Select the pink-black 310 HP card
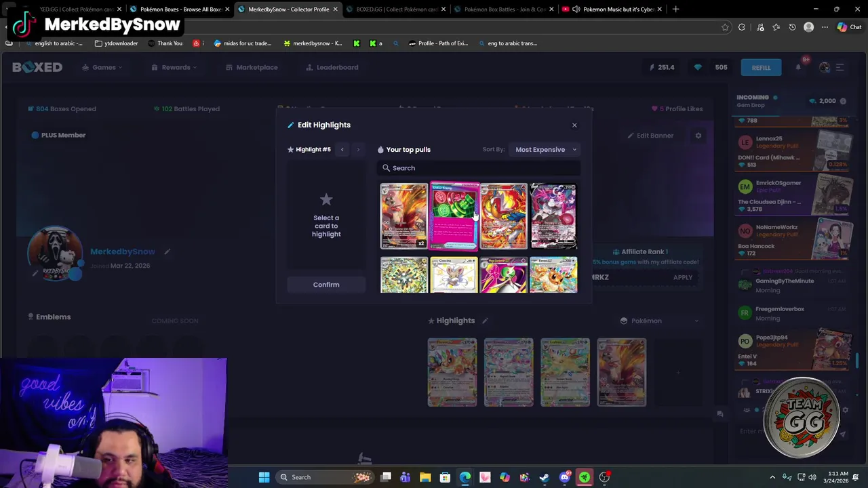Screen dimensions: 868x488 coord(553,216)
